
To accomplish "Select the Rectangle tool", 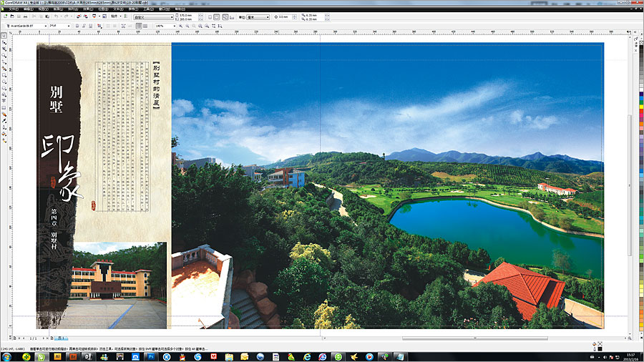I will pyautogui.click(x=4, y=74).
